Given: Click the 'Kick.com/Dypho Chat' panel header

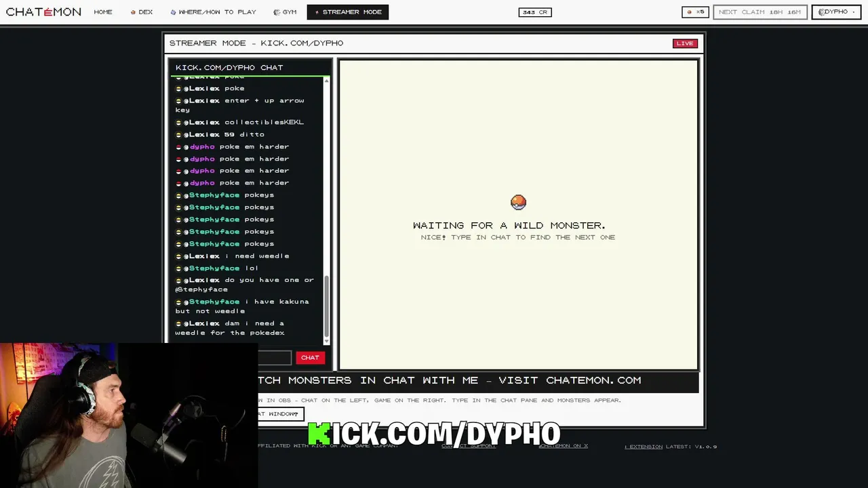Looking at the screenshot, I should coord(250,68).
